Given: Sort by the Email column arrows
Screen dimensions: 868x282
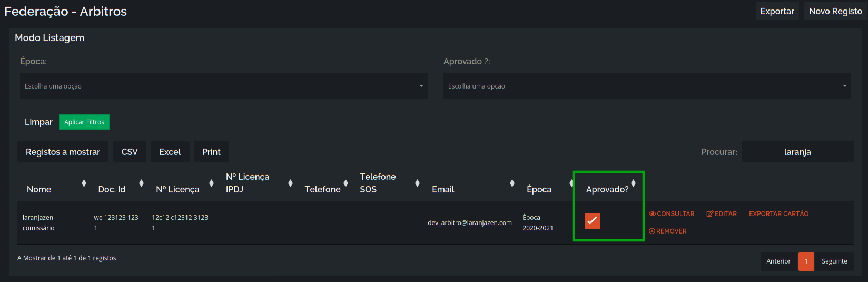Looking at the screenshot, I should 512,183.
